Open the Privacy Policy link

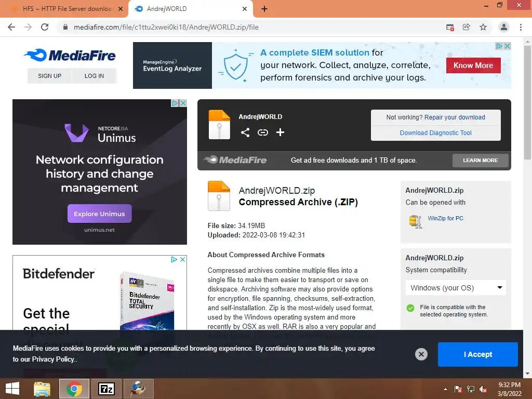54,360
